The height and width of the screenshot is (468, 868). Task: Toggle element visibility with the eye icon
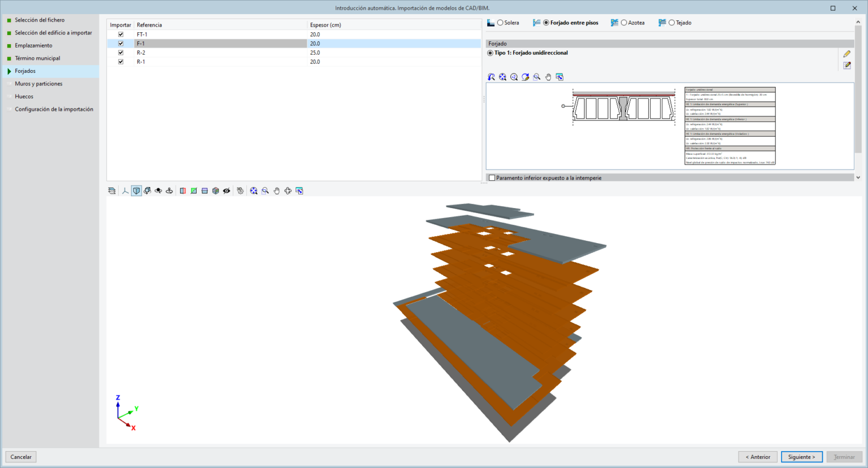click(x=227, y=190)
